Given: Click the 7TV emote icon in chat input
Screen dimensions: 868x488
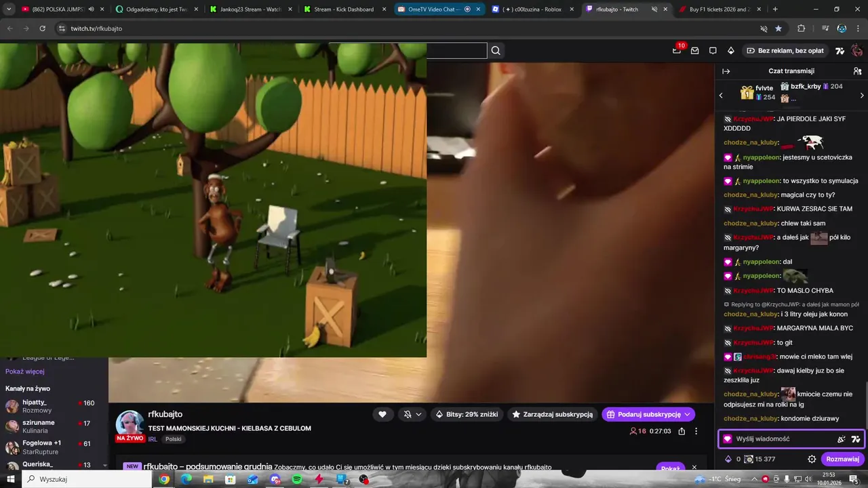Looking at the screenshot, I should point(856,439).
